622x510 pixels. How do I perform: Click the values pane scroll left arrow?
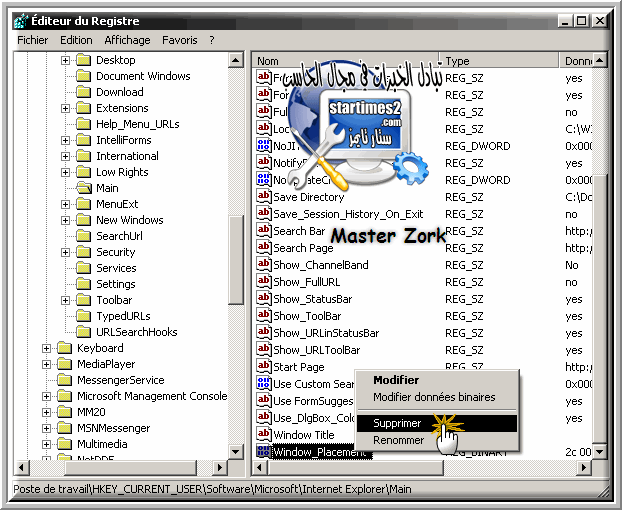click(x=260, y=468)
